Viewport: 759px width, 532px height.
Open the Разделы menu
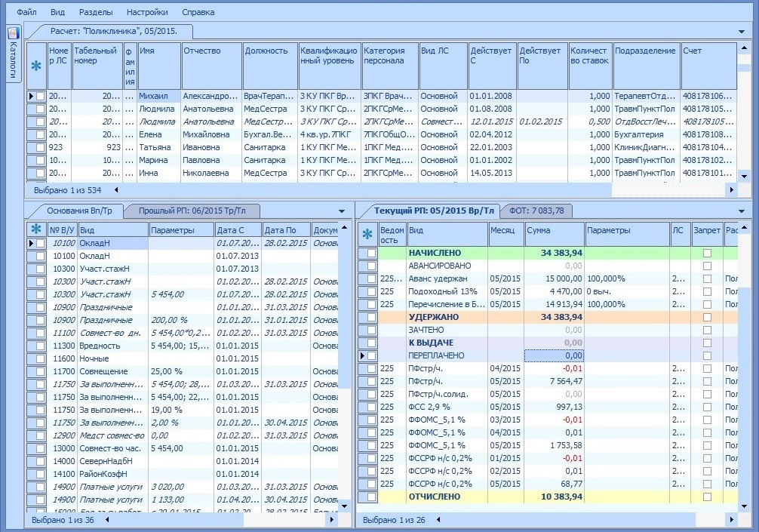(x=96, y=12)
